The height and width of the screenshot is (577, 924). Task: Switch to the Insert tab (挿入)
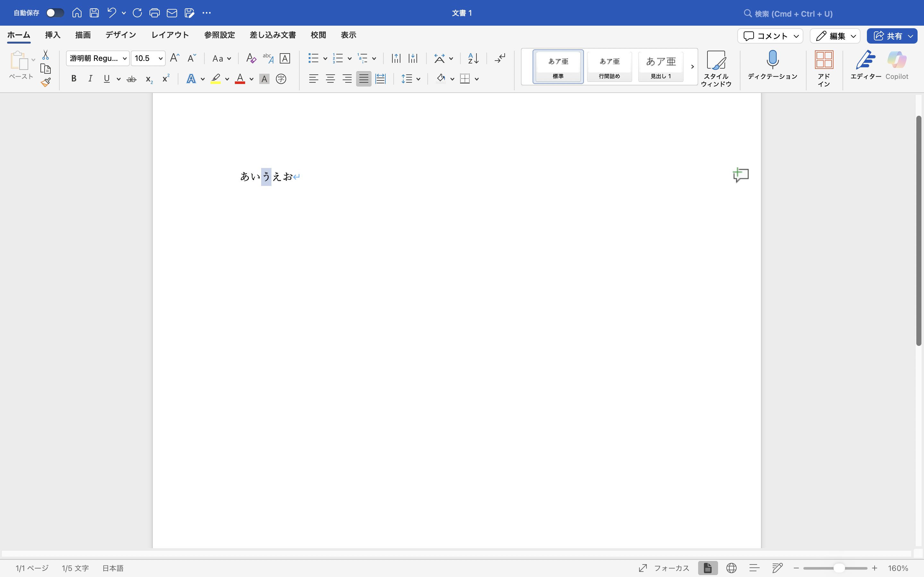tap(53, 35)
